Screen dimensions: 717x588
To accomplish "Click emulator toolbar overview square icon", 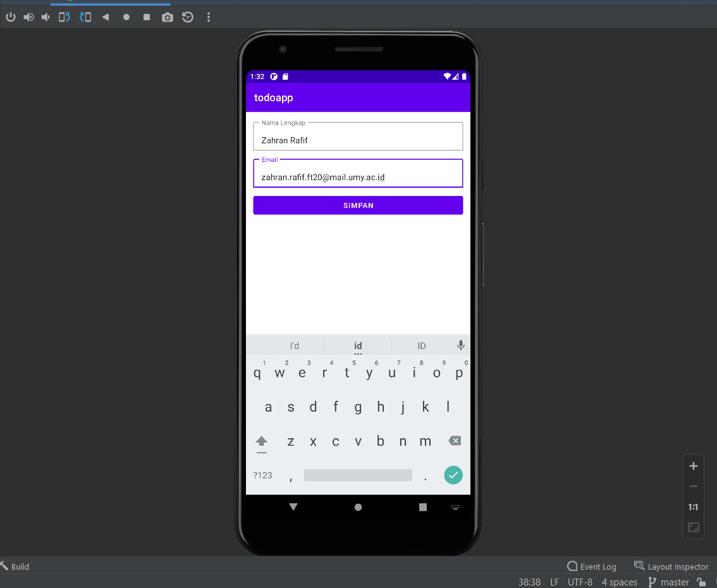I will pos(146,17).
